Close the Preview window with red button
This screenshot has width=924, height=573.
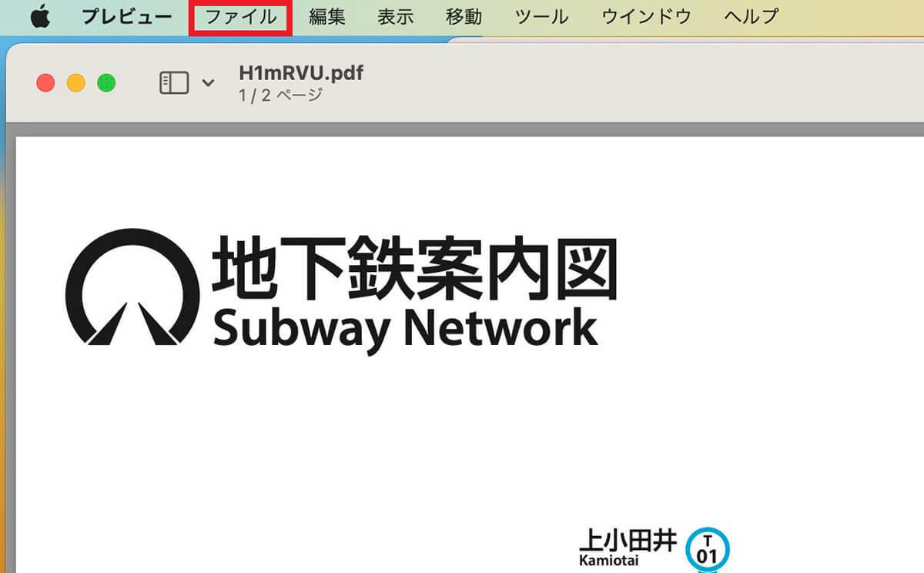coord(46,83)
